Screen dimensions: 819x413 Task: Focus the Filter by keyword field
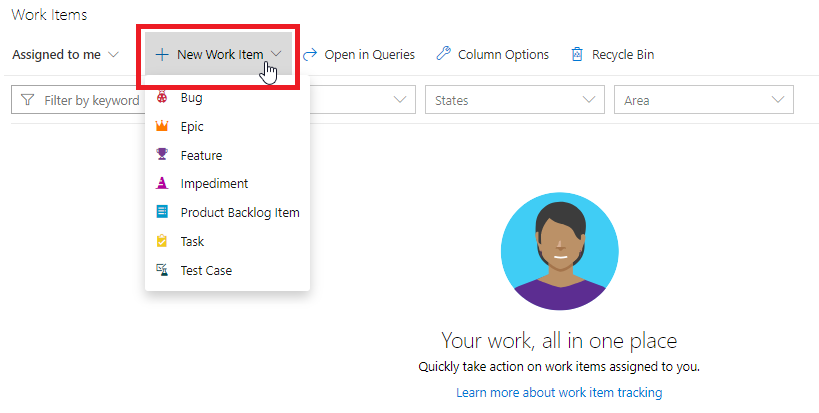click(x=90, y=100)
